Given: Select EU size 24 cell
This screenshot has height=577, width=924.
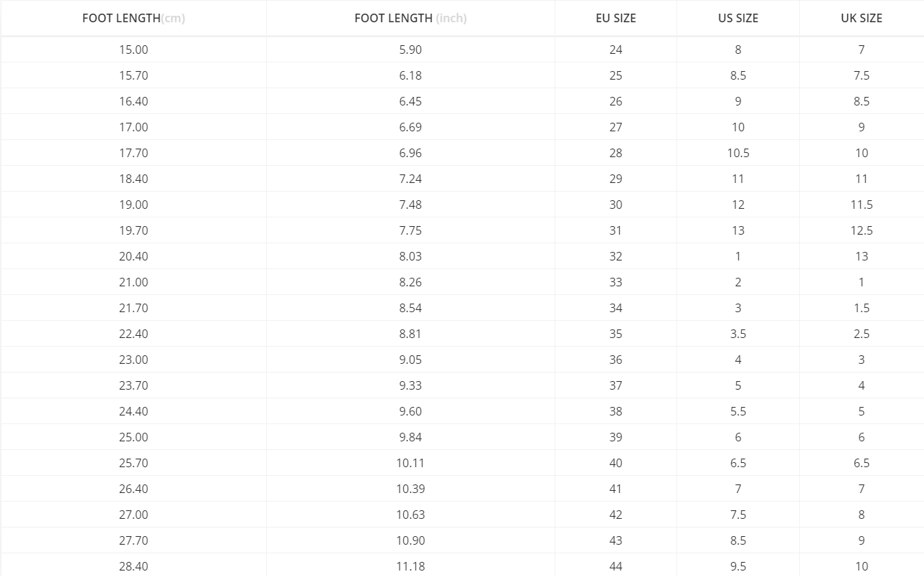Looking at the screenshot, I should point(616,50).
